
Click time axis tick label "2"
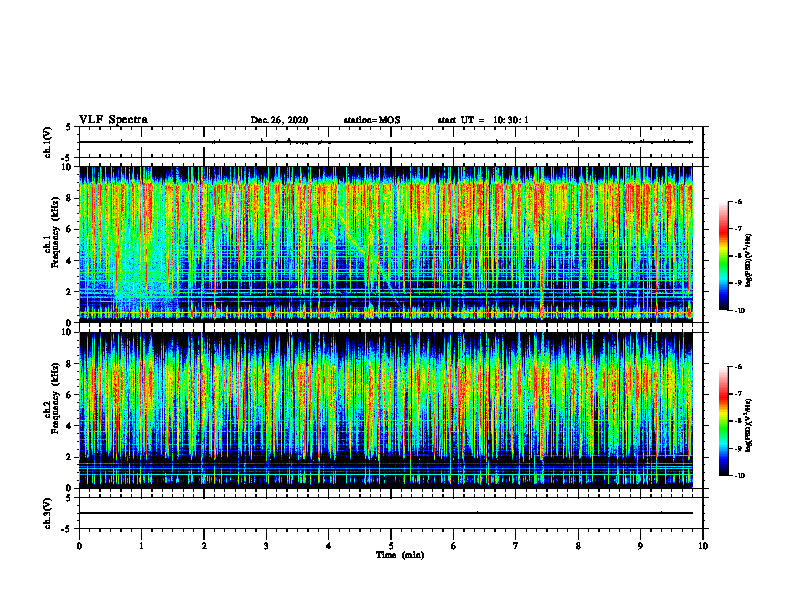coord(204,546)
